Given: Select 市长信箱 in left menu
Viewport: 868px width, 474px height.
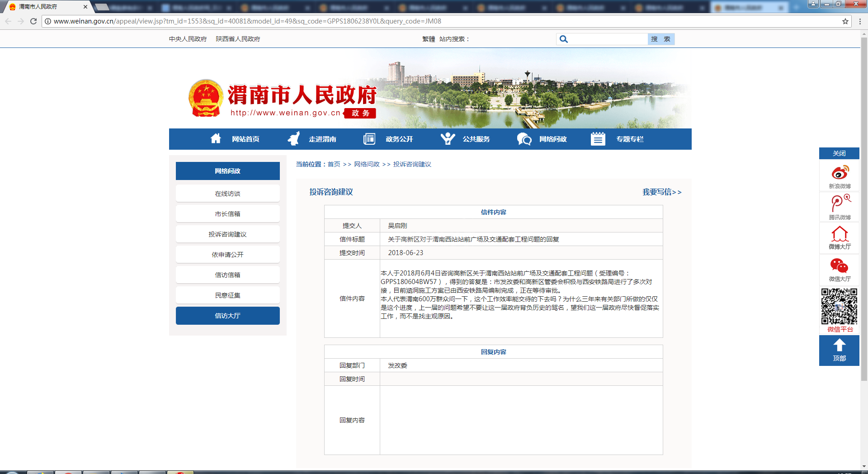Looking at the screenshot, I should (227, 214).
